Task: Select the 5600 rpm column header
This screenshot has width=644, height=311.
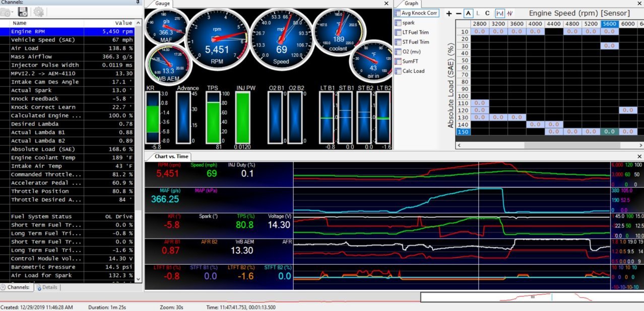Action: [x=609, y=23]
